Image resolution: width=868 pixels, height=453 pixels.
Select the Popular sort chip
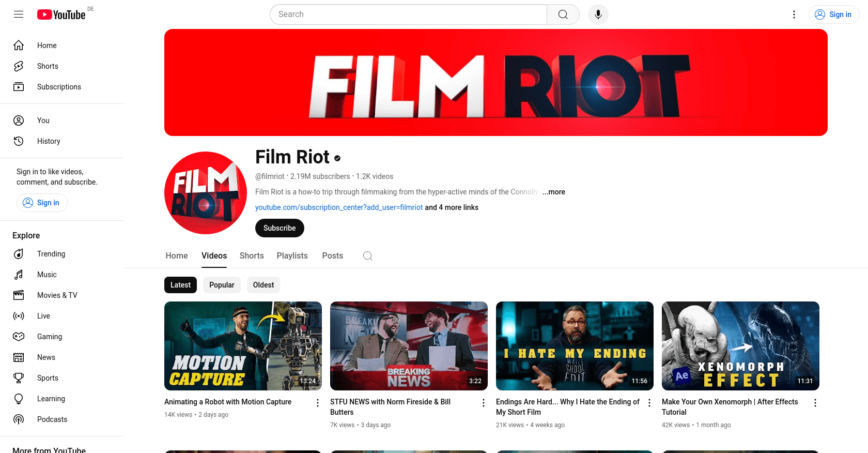pos(222,285)
